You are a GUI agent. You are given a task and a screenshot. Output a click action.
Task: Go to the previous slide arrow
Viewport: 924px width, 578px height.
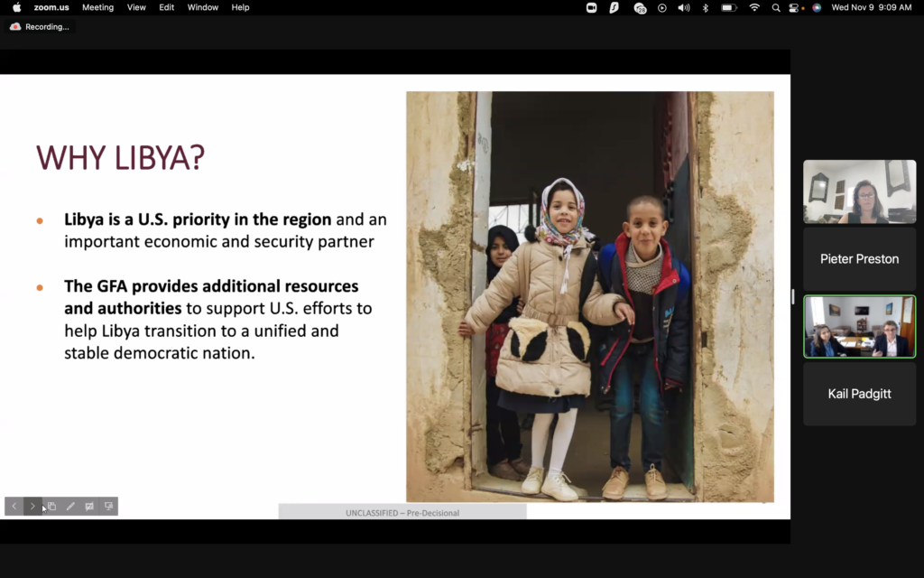pos(14,507)
